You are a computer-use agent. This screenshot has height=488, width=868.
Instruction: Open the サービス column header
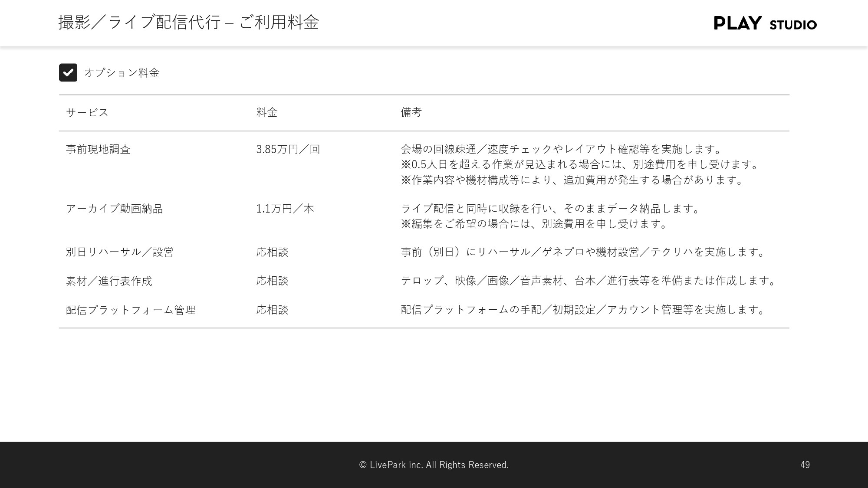[86, 112]
